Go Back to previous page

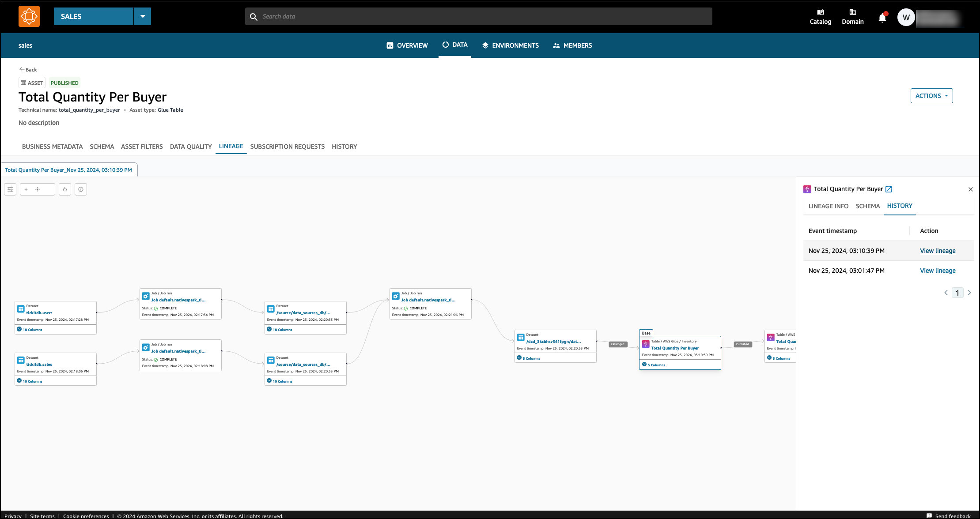(x=28, y=70)
